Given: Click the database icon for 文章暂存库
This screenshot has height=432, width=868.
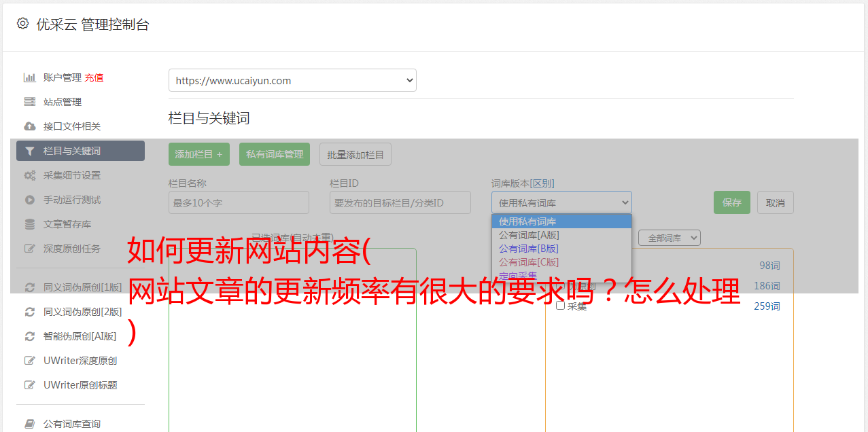Looking at the screenshot, I should [29, 224].
